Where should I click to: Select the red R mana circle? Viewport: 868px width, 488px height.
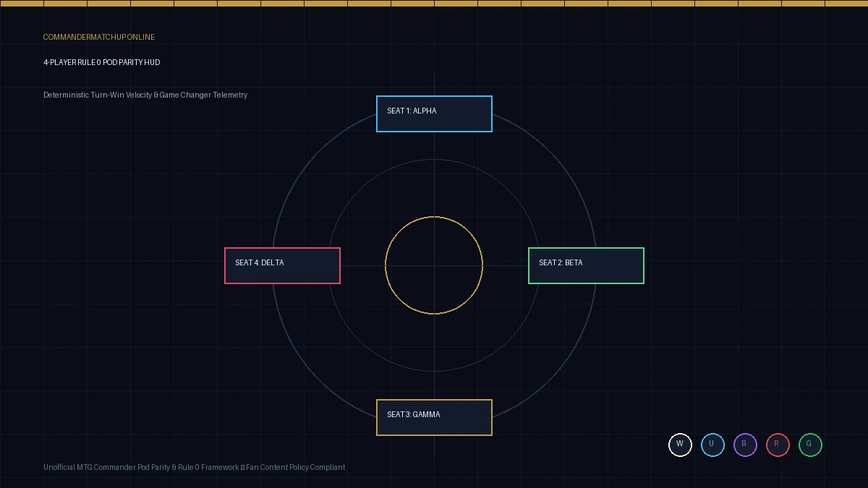778,445
